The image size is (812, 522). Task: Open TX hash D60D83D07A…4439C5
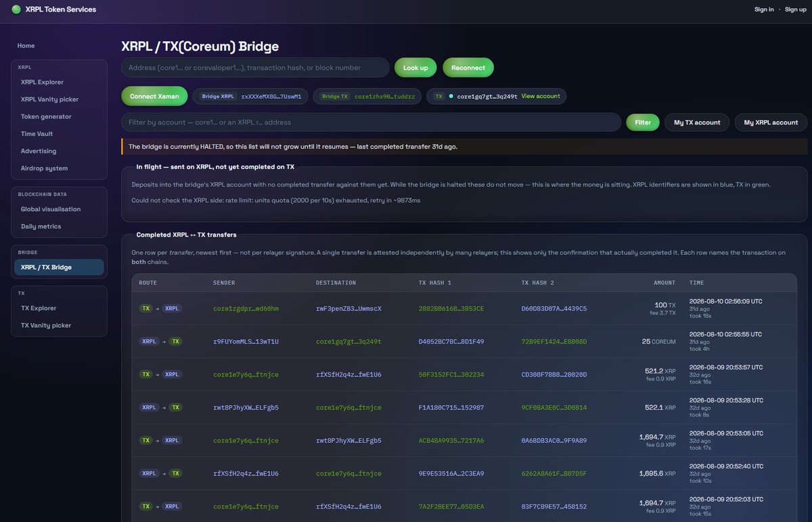[x=554, y=309]
